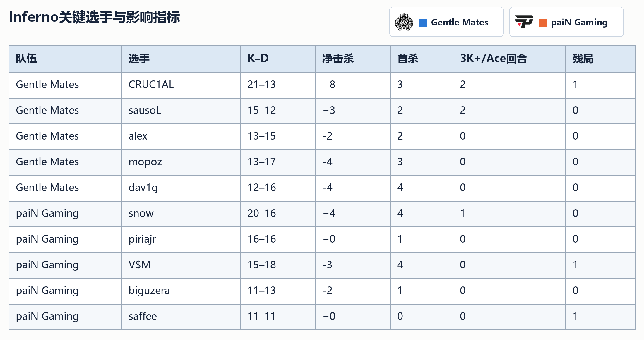The image size is (644, 340).
Task: Select the blue Gentle Mates color swatch
Action: click(422, 23)
